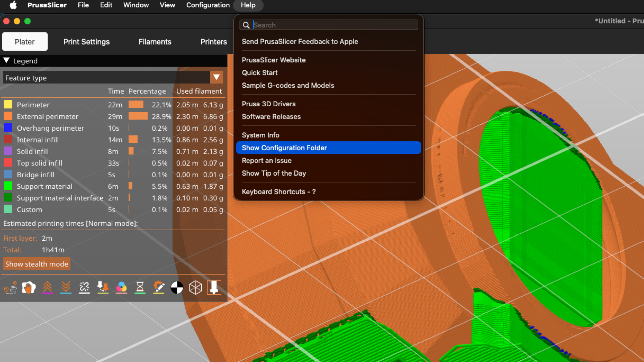Toggle Retractions up-arrows icon

click(x=47, y=288)
